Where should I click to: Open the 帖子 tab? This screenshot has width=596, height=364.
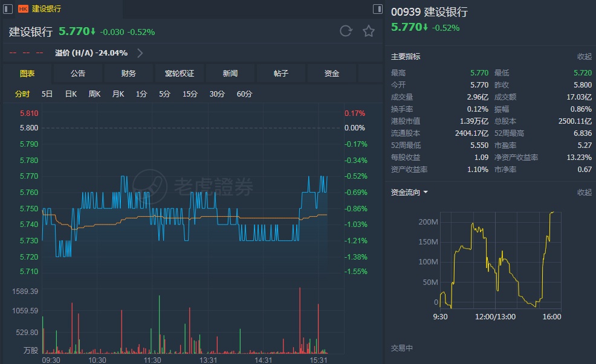tap(281, 73)
